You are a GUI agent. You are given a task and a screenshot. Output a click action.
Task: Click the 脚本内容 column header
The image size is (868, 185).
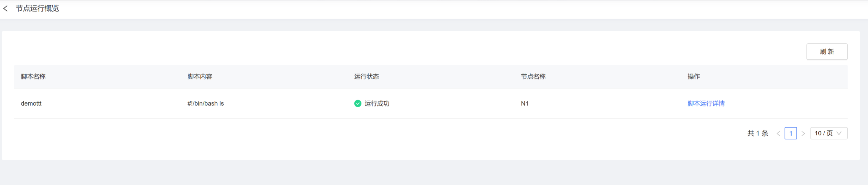pyautogui.click(x=199, y=77)
